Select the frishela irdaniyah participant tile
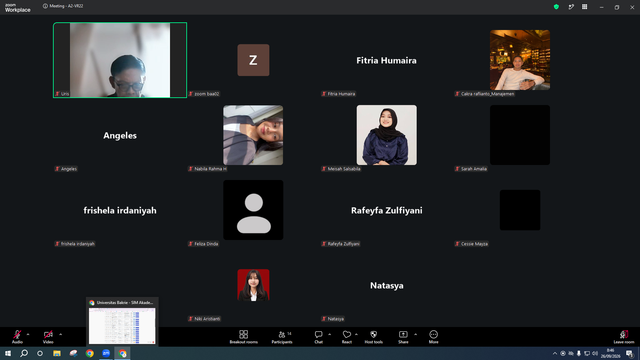 tap(120, 211)
